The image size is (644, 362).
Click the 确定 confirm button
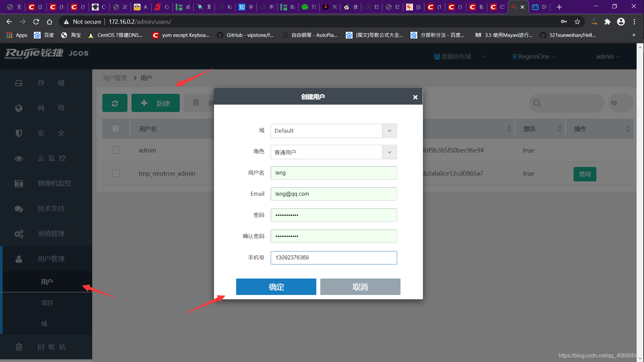tap(276, 287)
